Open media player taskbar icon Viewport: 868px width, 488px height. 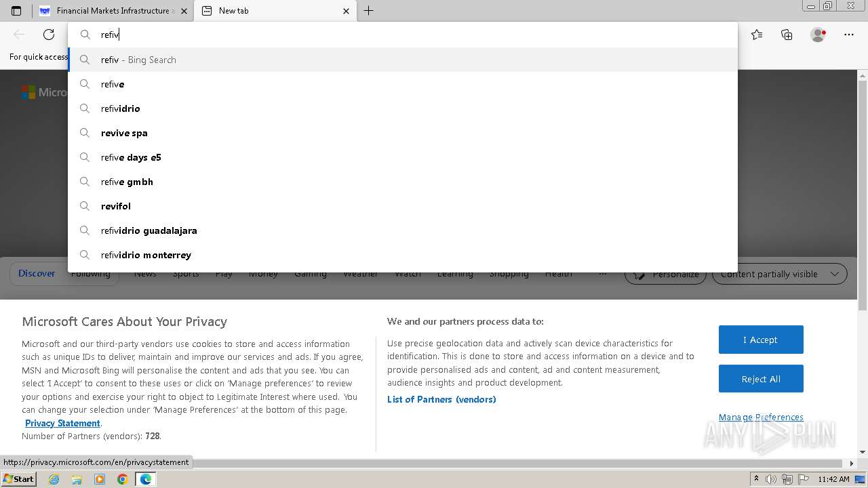pos(100,479)
